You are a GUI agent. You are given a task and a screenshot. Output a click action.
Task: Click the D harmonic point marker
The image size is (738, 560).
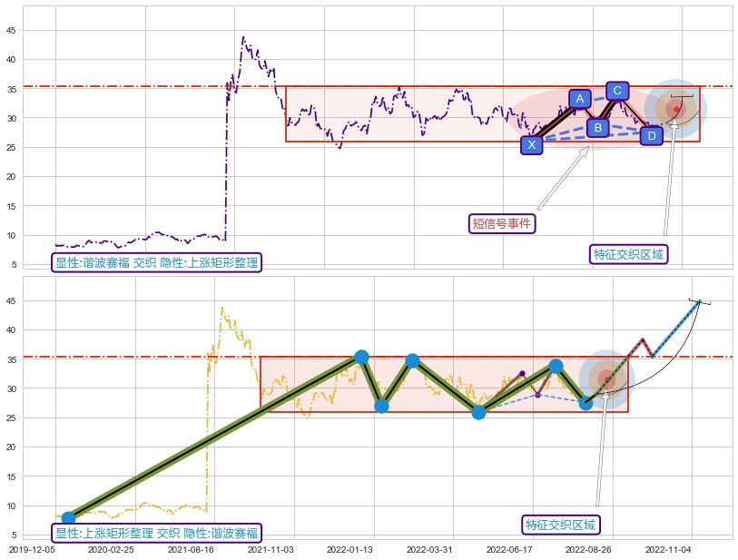[651, 136]
